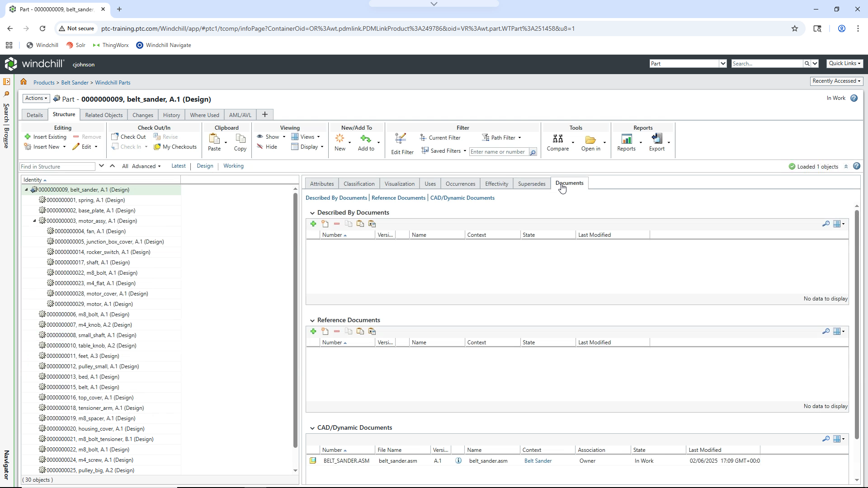
Task: Click the Reports chart icon
Action: click(627, 139)
